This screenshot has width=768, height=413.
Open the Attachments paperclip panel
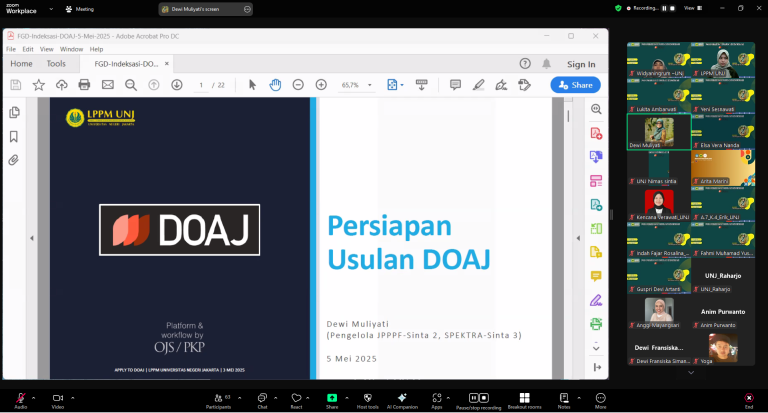[x=14, y=160]
